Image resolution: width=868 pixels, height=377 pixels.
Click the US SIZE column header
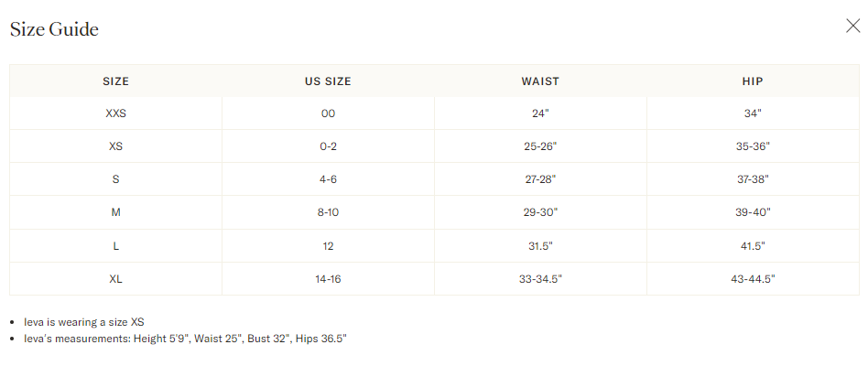[328, 81]
